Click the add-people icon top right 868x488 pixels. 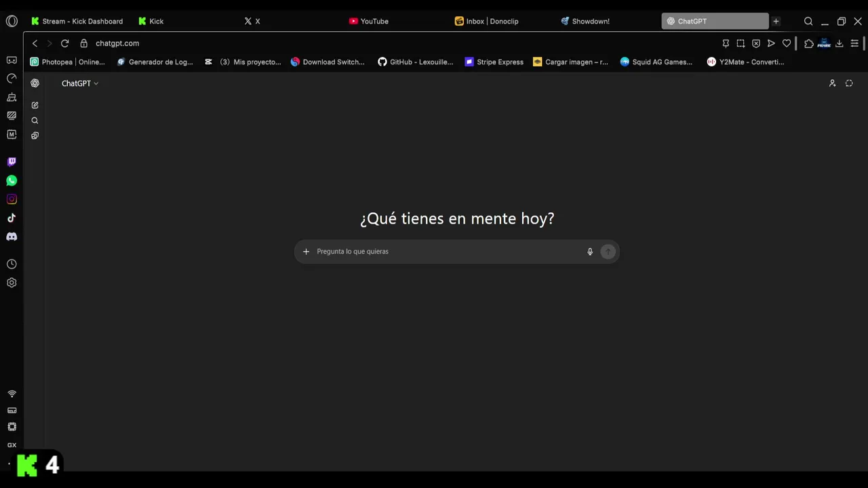coord(832,83)
